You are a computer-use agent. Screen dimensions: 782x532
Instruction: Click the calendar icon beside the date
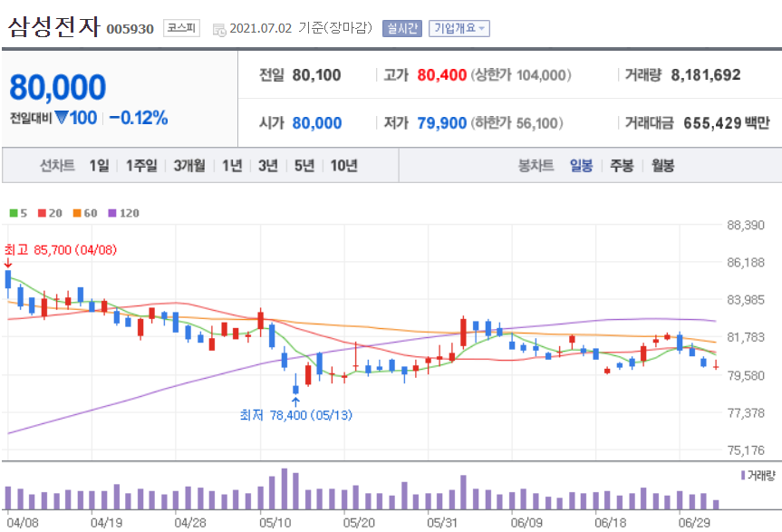[x=219, y=29]
